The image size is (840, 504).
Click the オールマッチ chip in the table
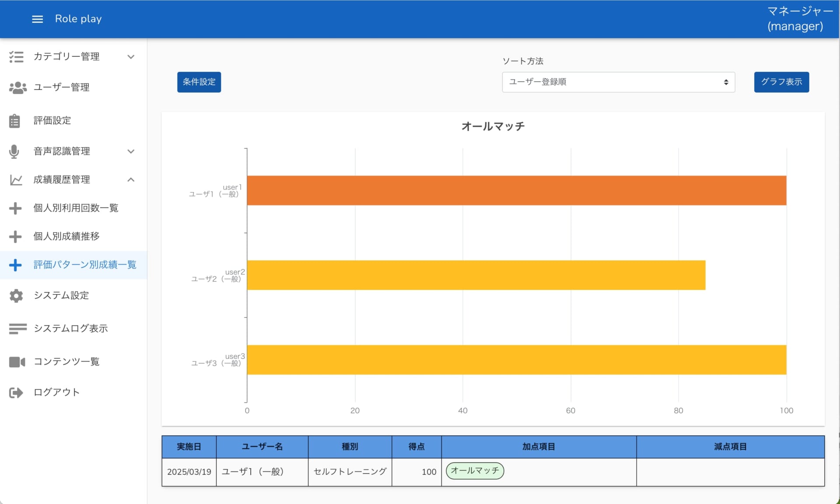coord(474,471)
